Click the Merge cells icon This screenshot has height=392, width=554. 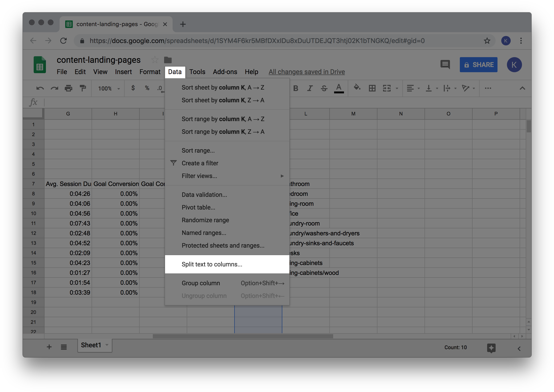tap(387, 88)
